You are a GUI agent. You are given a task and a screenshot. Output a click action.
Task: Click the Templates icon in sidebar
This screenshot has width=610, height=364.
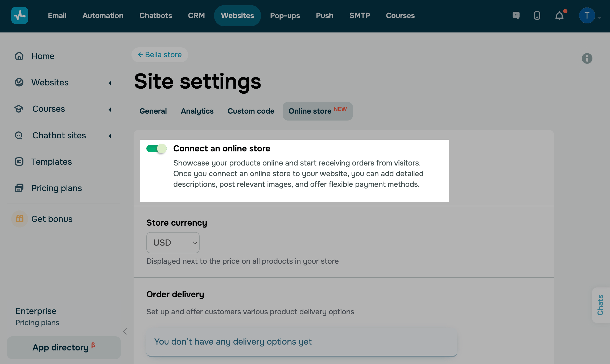(19, 162)
